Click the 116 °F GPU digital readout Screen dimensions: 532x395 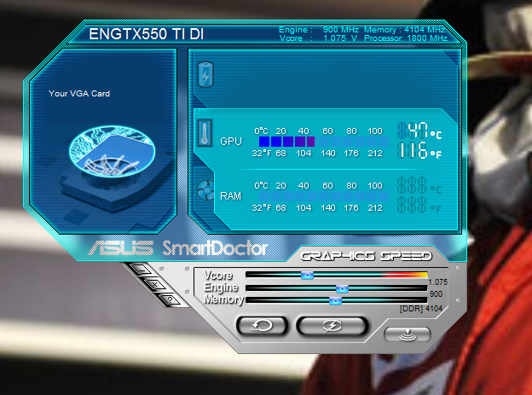[419, 150]
